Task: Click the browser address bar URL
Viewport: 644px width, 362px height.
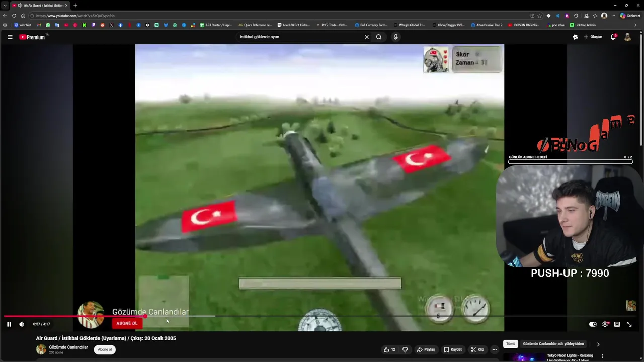Action: [x=75, y=16]
